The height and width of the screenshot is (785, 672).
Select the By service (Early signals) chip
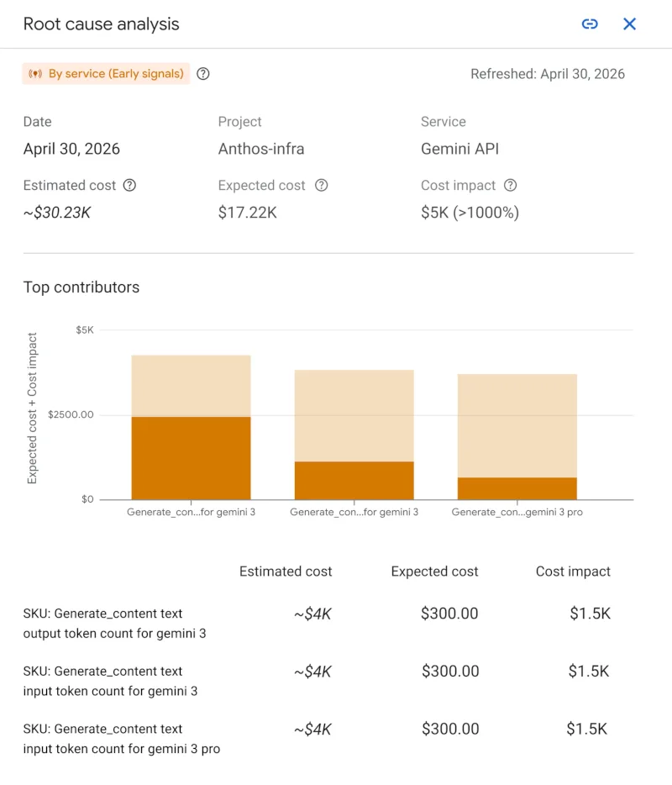coord(106,74)
